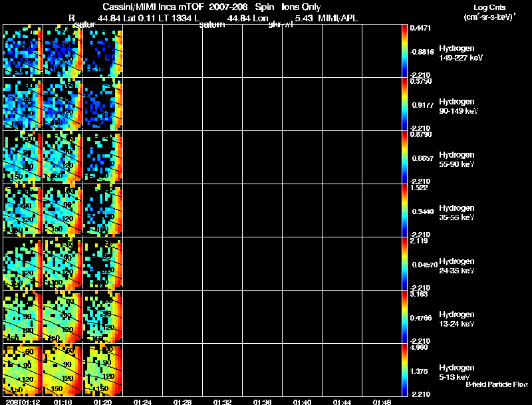Click the Hydrogen 149-227 keV image at 01:12
Screen dimensions: 532x405
coord(23,51)
